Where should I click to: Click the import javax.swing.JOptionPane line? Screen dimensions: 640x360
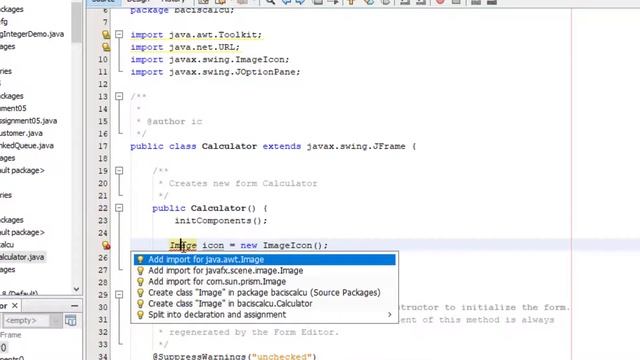click(x=215, y=72)
